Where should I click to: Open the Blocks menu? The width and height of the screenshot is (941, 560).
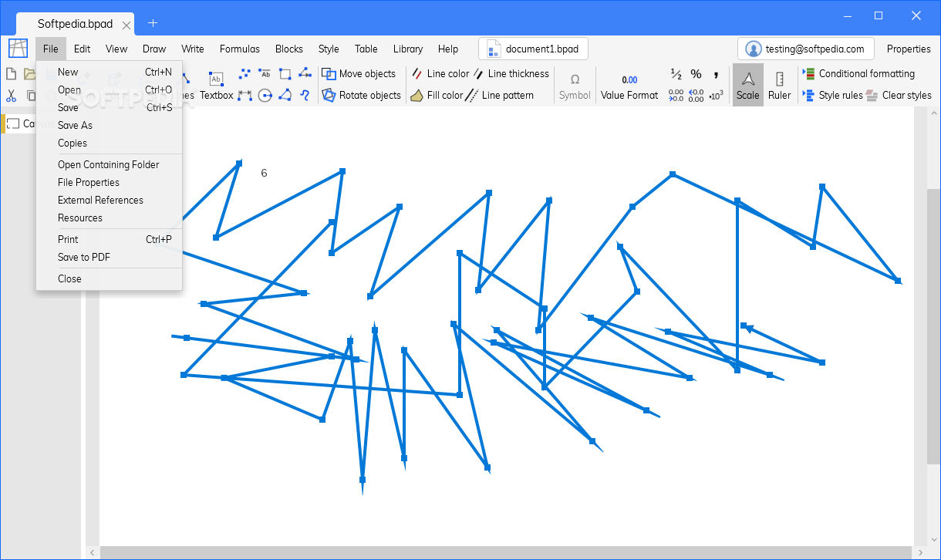coord(289,49)
